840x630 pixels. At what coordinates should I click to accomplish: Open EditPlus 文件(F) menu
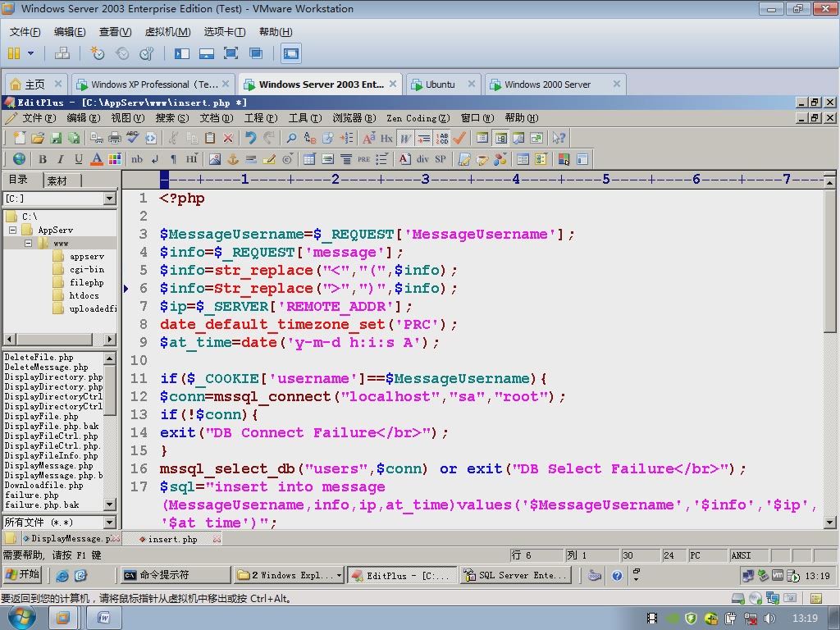(x=39, y=118)
